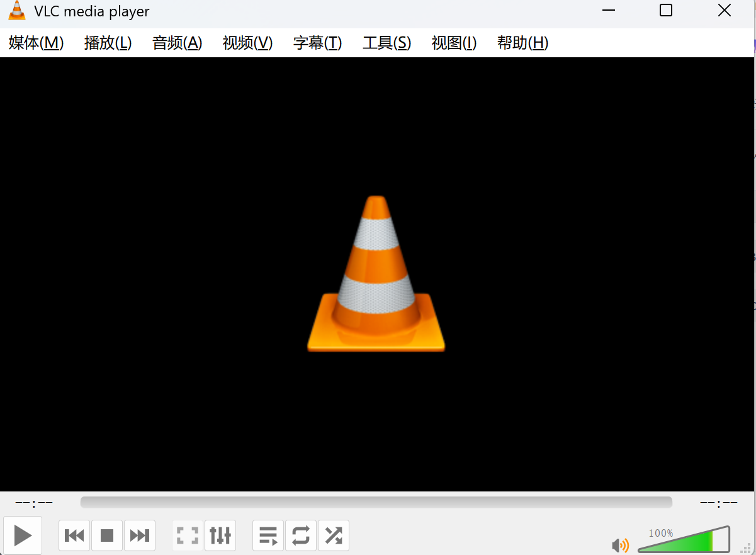Open extended settings equalizer icon
This screenshot has width=756, height=555.
(220, 535)
